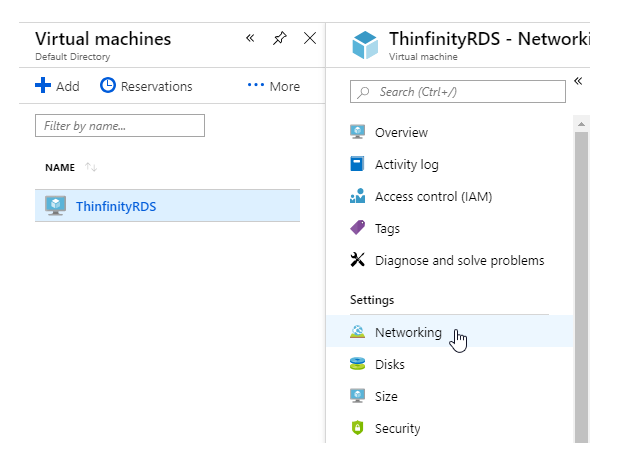The width and height of the screenshot is (619, 474).
Task: Open the Tags menu item
Action: [387, 229]
